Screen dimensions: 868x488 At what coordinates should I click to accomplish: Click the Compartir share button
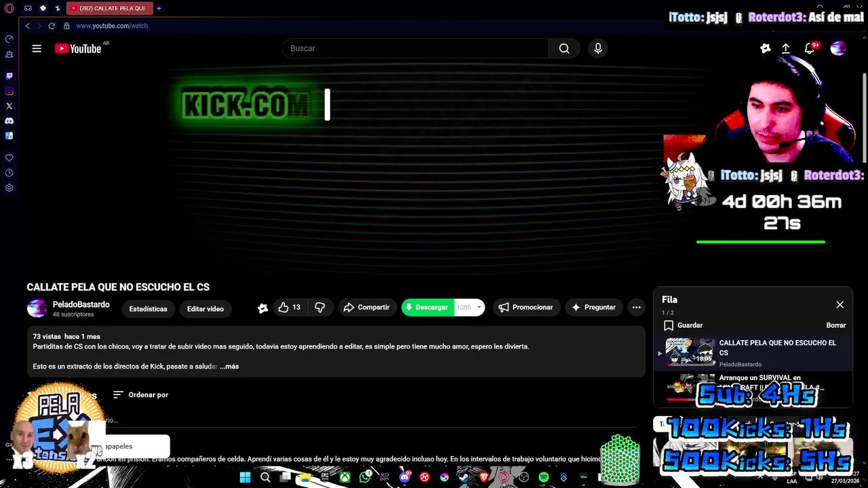coord(366,308)
